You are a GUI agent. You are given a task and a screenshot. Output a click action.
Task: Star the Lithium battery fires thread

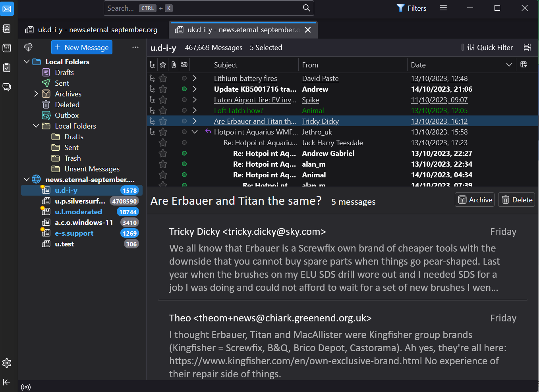[163, 79]
